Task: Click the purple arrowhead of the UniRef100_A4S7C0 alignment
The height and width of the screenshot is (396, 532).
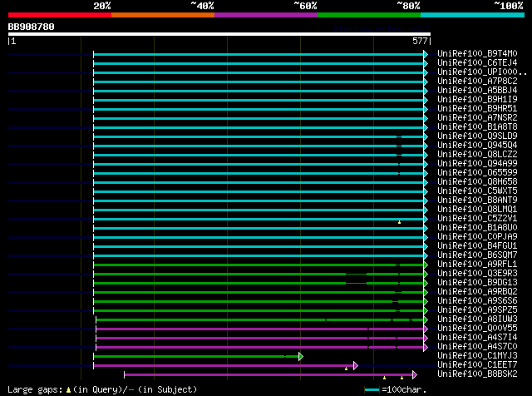Action: pos(426,348)
